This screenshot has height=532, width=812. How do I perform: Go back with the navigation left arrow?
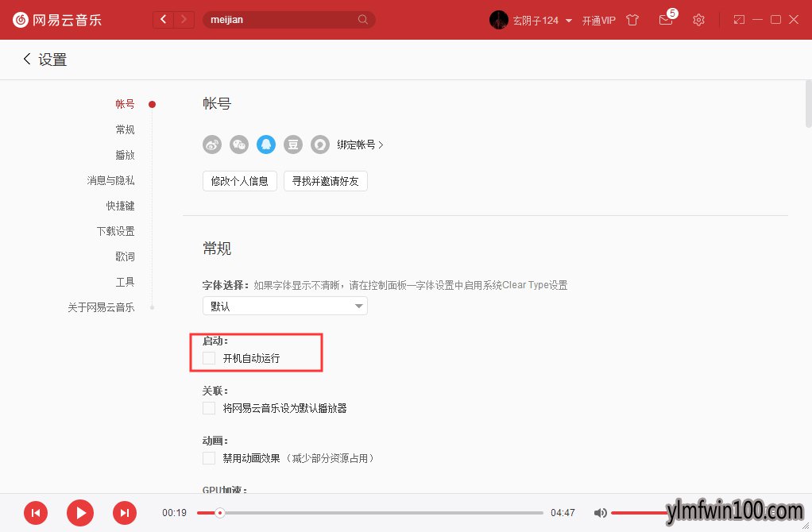coord(163,20)
